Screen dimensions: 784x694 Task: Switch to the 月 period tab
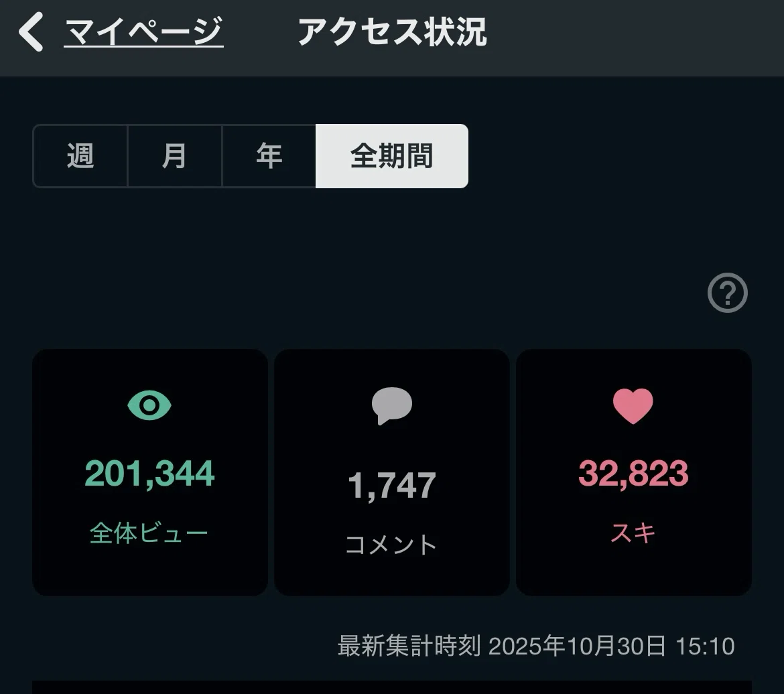[174, 156]
